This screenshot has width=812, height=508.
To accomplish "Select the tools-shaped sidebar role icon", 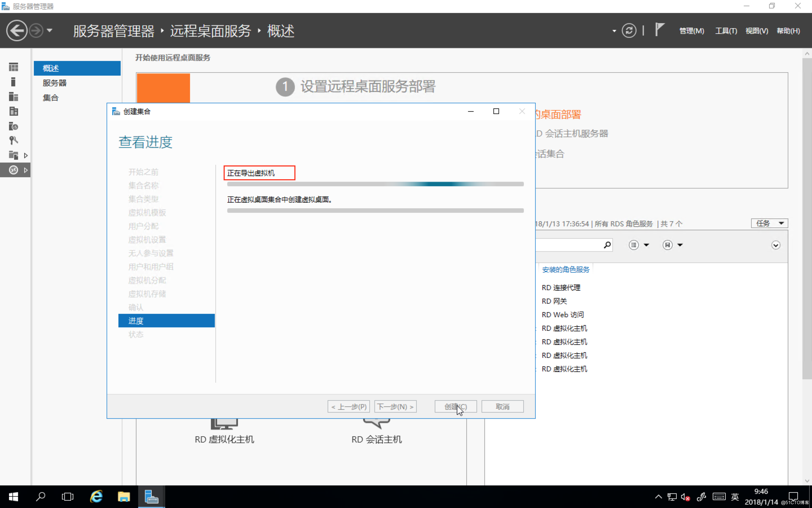I will 14,141.
